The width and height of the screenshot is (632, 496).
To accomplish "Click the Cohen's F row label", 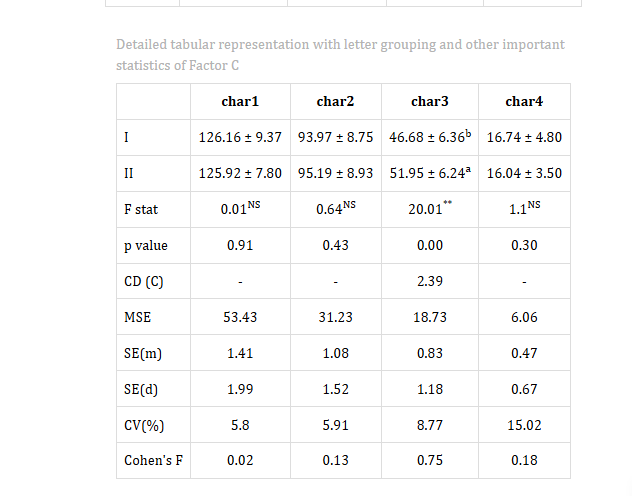I will [x=154, y=461].
